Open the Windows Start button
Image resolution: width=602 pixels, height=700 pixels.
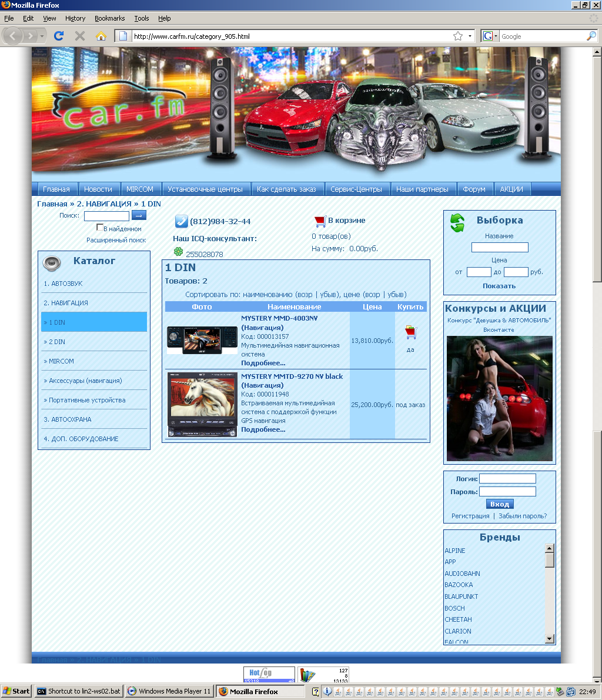16,691
